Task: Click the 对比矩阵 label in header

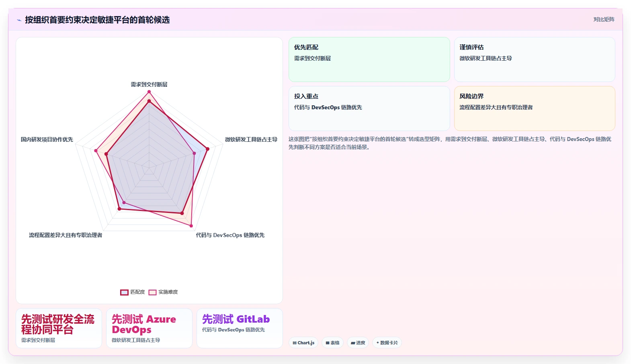Action: [x=604, y=19]
